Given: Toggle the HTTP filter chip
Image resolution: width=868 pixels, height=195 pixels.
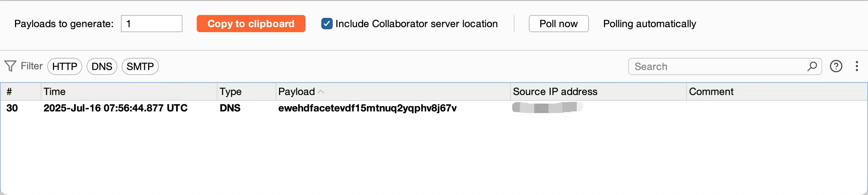Looking at the screenshot, I should click(65, 66).
